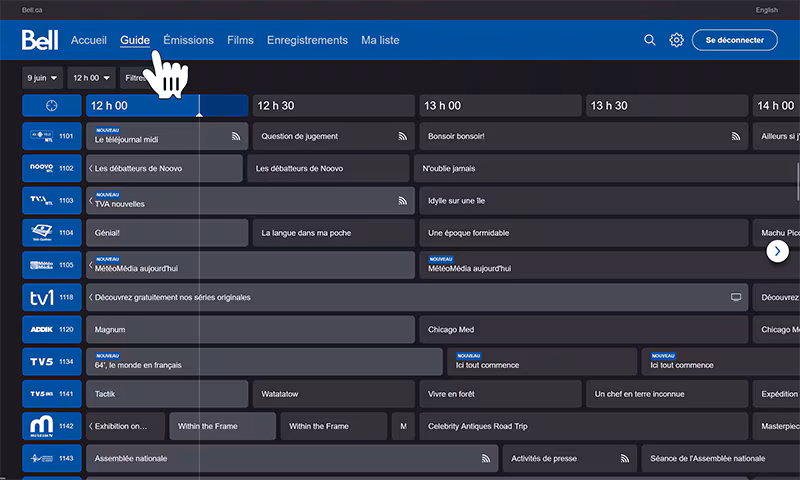Select Télé-Québec channel 1104 tile
Viewport: 800px width, 480px height.
(x=52, y=233)
